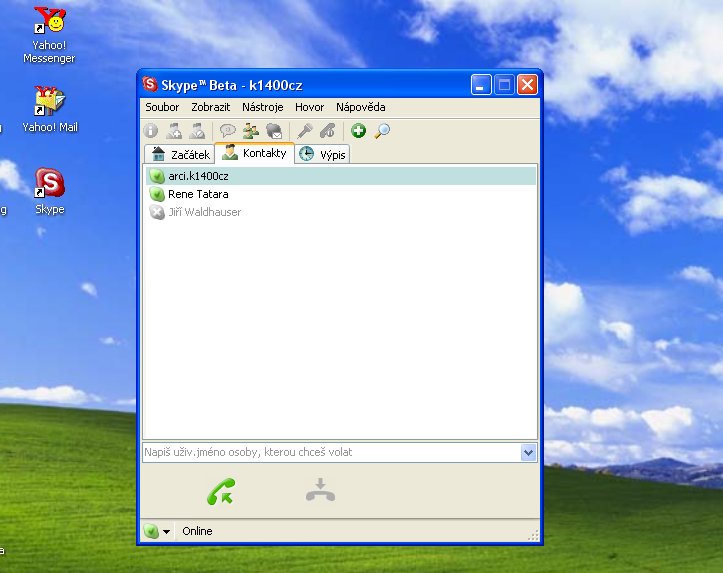Click the online status icon beside arci.k1400cz

[157, 176]
